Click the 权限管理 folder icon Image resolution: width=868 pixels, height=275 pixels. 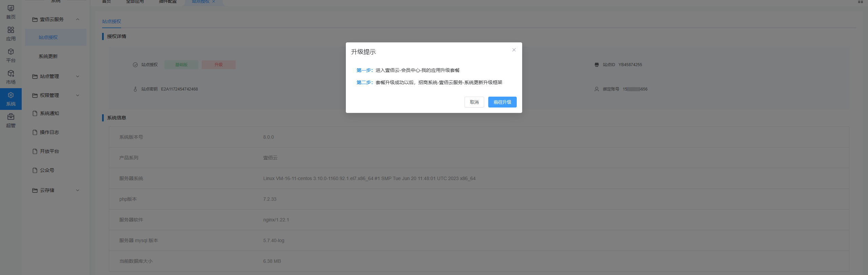pos(35,95)
